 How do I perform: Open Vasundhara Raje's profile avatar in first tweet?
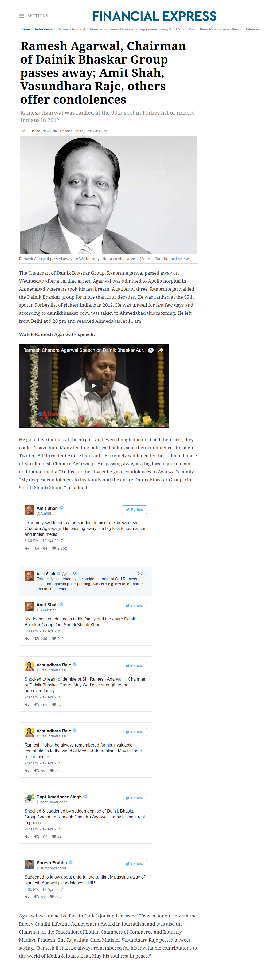point(29,666)
